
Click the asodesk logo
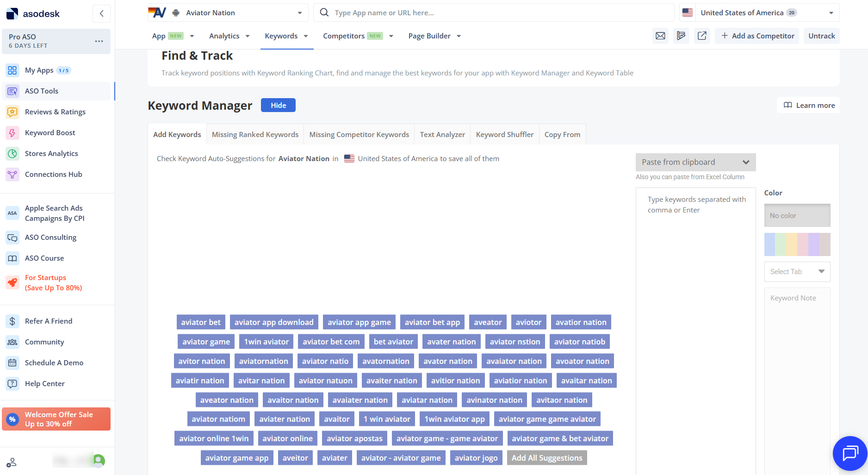tap(33, 13)
